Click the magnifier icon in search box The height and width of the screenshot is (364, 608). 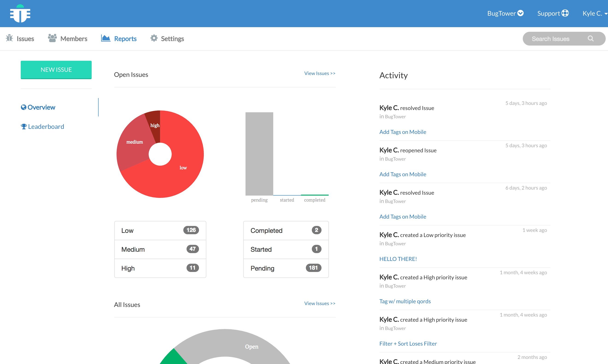591,38
